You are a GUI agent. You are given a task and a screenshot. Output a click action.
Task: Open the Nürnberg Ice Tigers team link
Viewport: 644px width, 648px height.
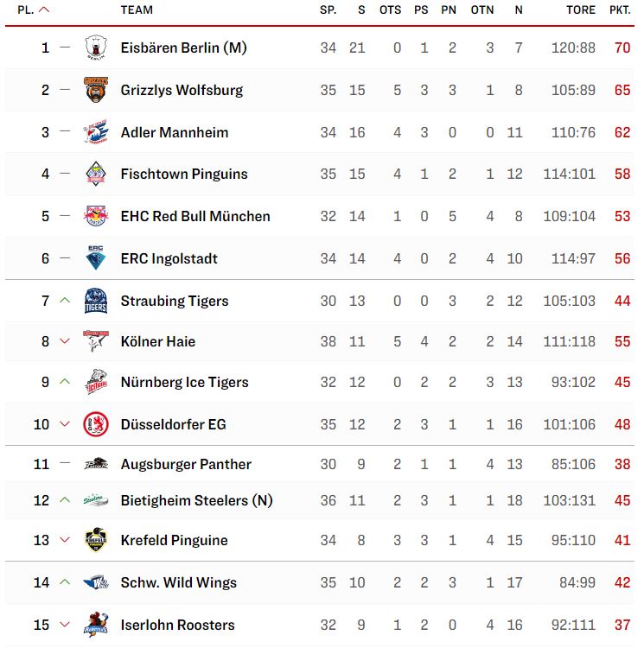(x=184, y=382)
